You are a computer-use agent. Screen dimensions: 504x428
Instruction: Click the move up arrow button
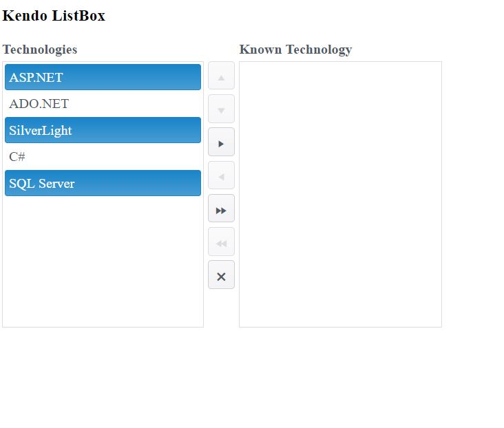pyautogui.click(x=221, y=76)
